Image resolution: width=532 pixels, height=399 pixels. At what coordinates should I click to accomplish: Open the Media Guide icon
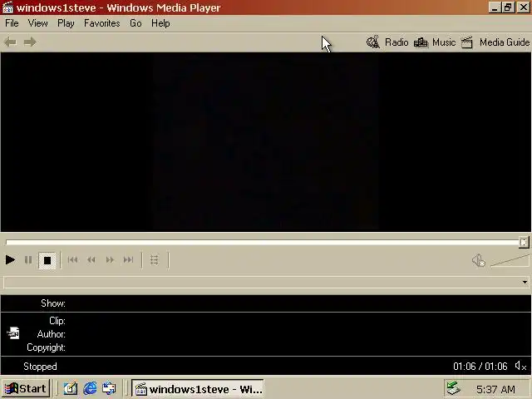tap(467, 42)
